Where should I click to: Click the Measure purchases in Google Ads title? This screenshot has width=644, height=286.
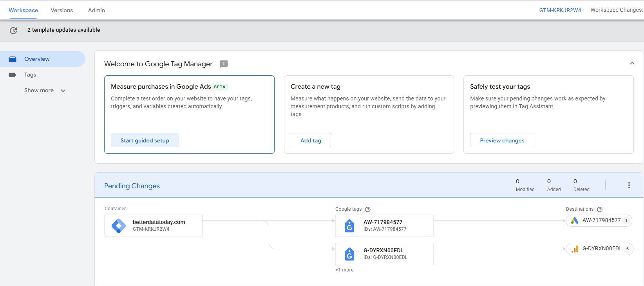(x=161, y=87)
